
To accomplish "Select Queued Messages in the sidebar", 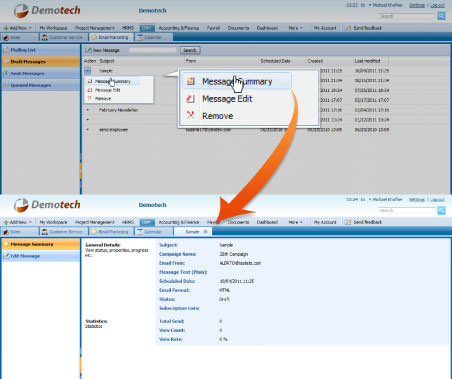I will click(41, 85).
